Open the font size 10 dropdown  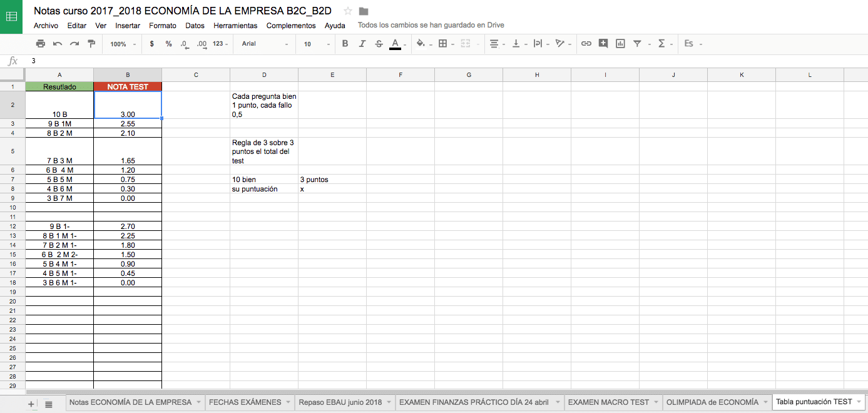(x=317, y=44)
